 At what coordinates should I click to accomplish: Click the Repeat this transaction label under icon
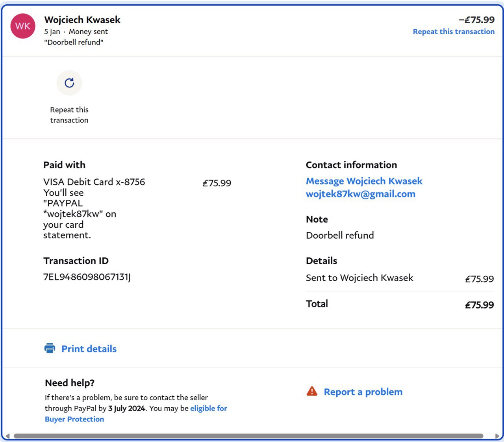[69, 115]
